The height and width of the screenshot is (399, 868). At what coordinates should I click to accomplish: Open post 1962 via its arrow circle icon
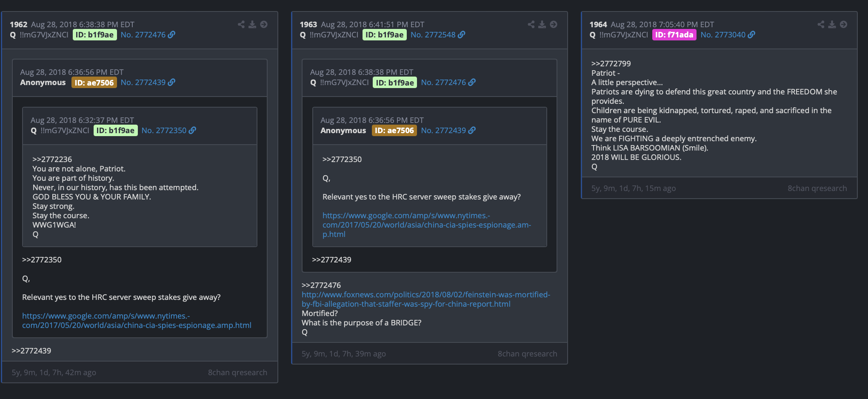[x=264, y=24]
